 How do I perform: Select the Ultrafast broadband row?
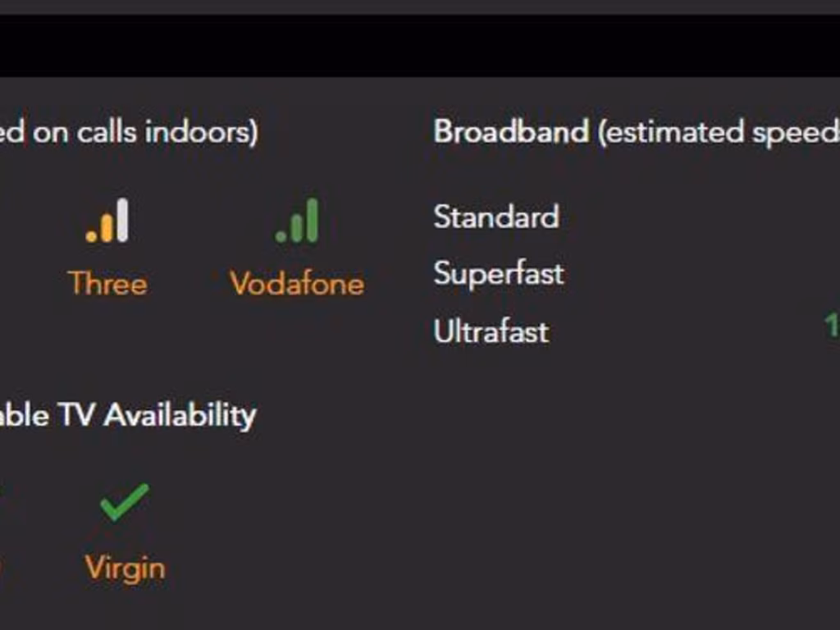(x=491, y=331)
